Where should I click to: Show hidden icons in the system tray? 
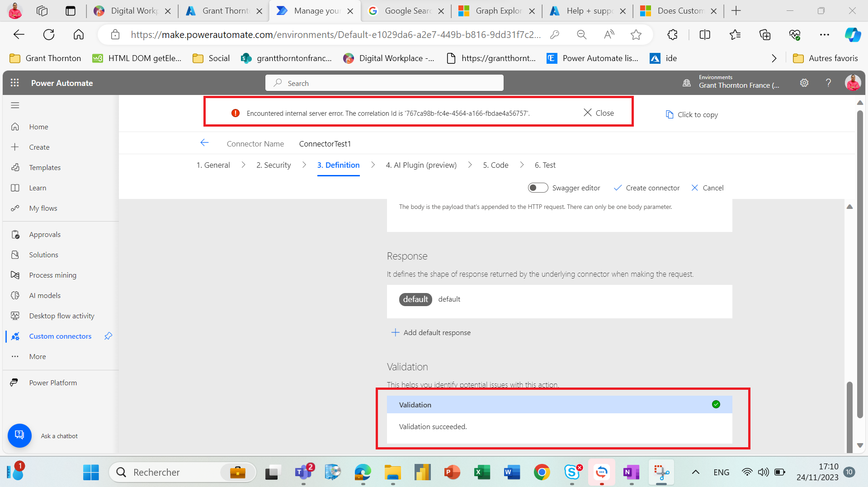[695, 472]
